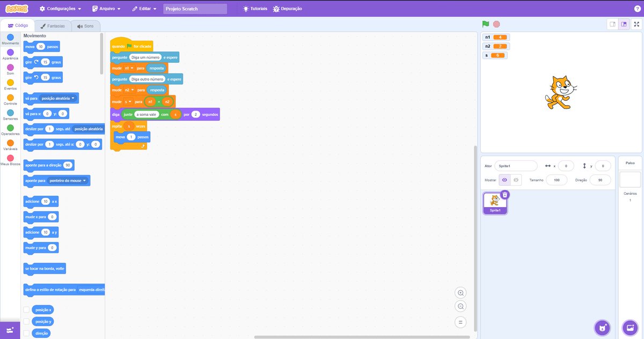The image size is (644, 339).
Task: Open the Arquivo dropdown menu
Action: pos(106,9)
